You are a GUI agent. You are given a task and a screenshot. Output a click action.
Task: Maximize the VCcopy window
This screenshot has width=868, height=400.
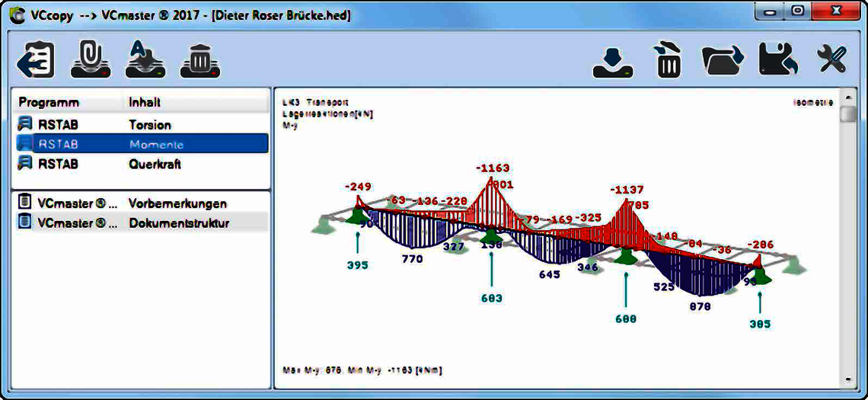click(x=799, y=12)
